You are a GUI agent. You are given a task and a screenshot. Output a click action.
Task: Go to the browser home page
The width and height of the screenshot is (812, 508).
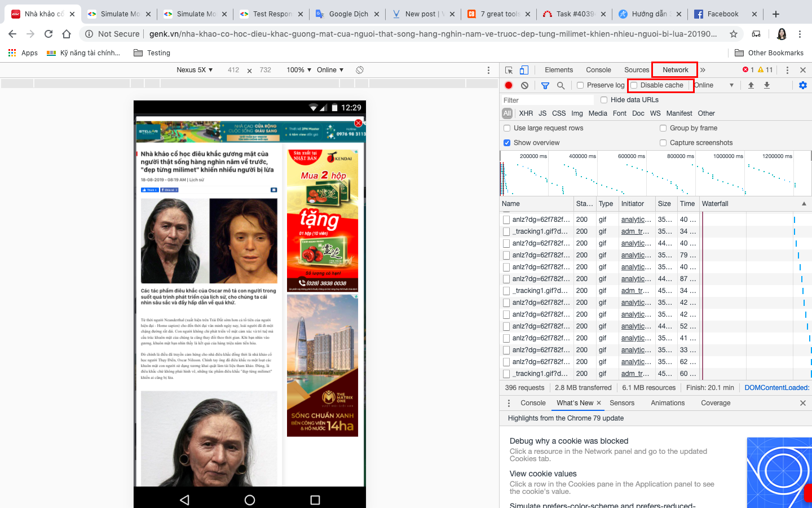coord(67,34)
